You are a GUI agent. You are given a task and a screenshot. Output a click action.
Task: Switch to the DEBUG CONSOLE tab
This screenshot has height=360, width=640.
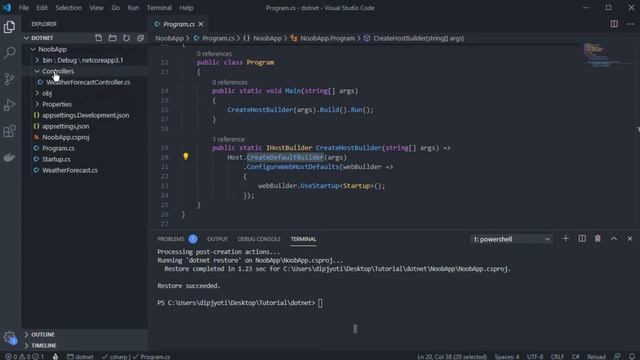[x=259, y=239]
